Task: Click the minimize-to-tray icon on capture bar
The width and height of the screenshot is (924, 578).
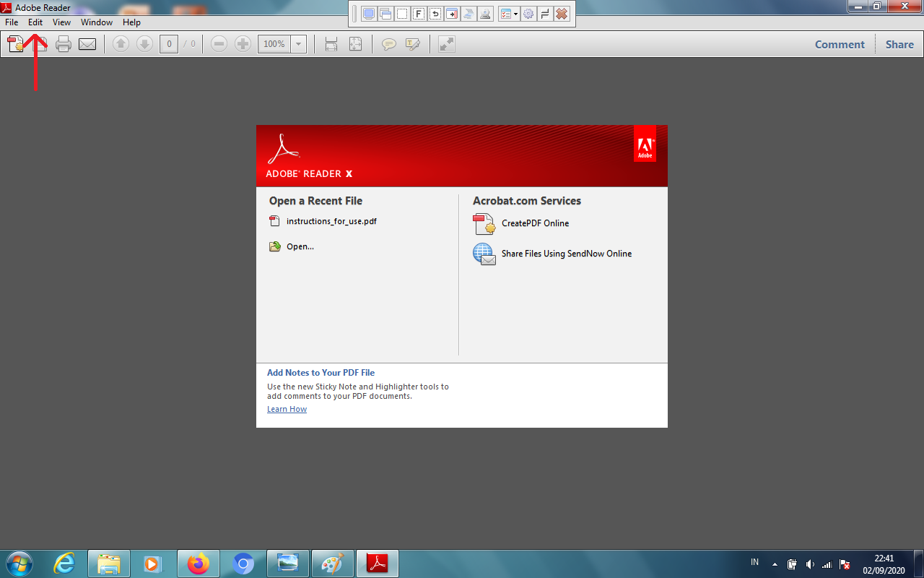Action: [546, 14]
